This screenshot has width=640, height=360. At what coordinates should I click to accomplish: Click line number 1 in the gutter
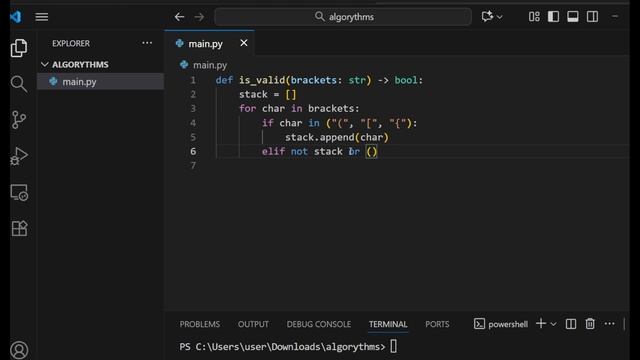193,80
